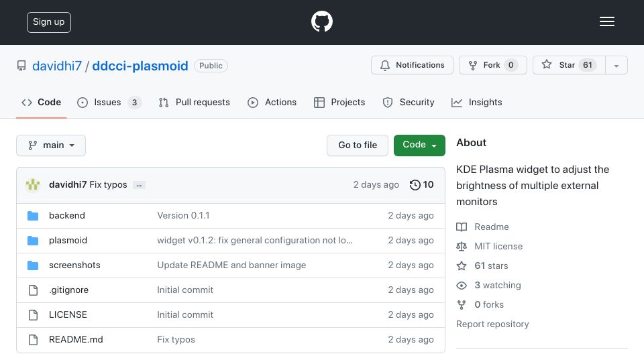This screenshot has width=644, height=362.
Task: Open the README.md file
Action: 76,339
